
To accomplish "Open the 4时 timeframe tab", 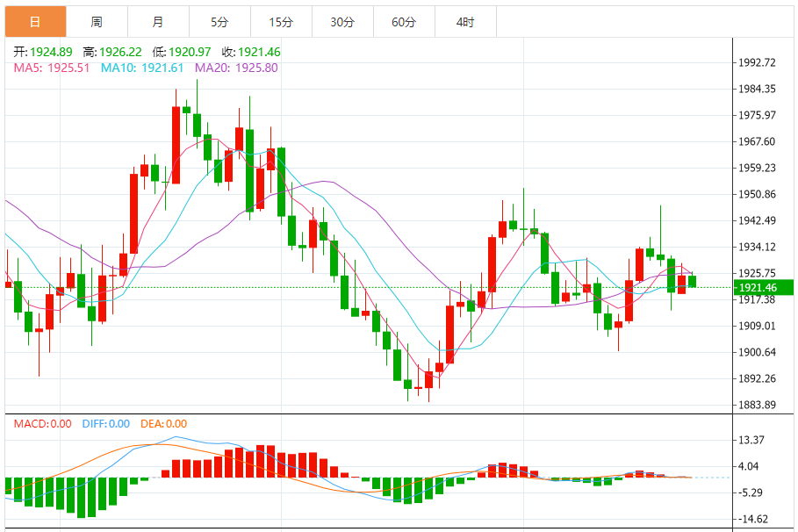I will (465, 22).
